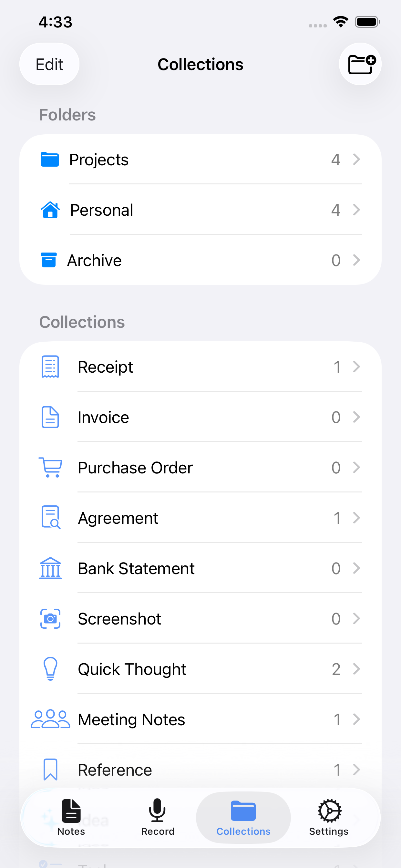Select the Reference collection name

click(x=115, y=770)
